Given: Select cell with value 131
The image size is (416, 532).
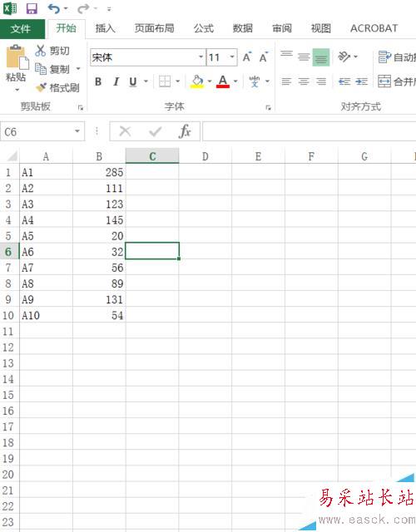Looking at the screenshot, I should pyautogui.click(x=99, y=299).
